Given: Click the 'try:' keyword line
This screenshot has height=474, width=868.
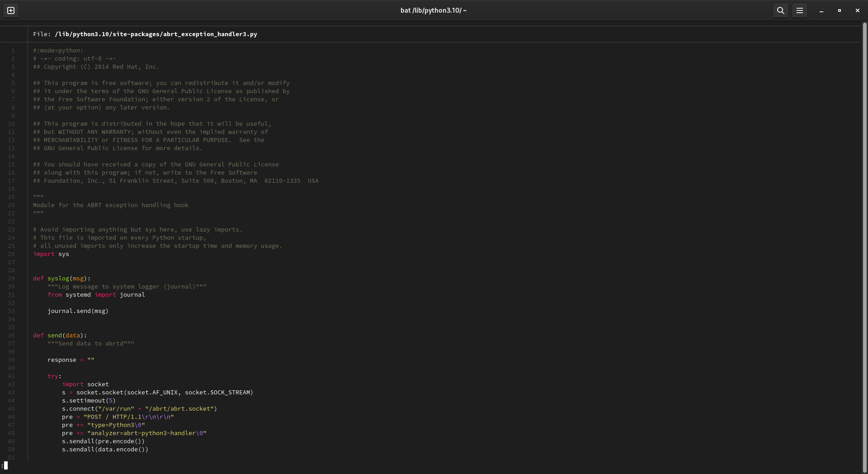Looking at the screenshot, I should pos(54,376).
